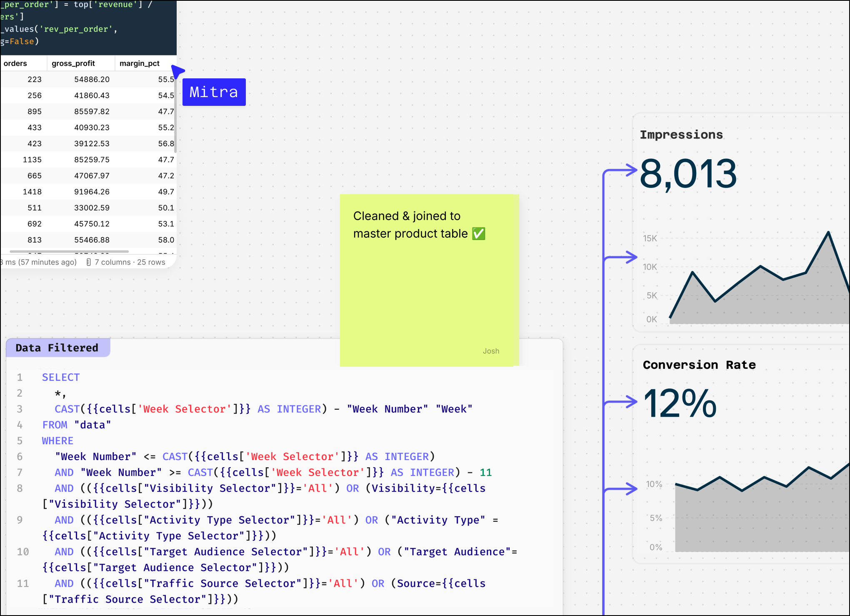Click the WHERE keyword on line 5
The width and height of the screenshot is (850, 616).
point(57,441)
